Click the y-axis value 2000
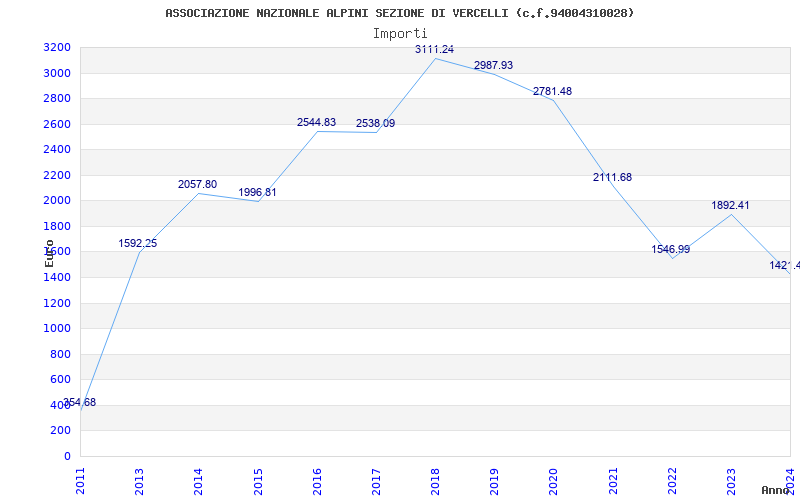The height and width of the screenshot is (500, 800). [57, 201]
